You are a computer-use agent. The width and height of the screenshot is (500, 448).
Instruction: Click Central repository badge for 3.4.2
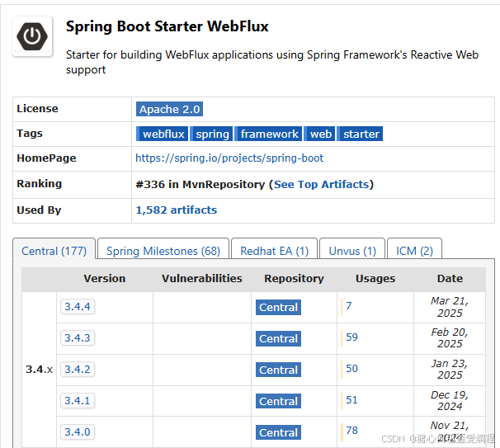[278, 370]
